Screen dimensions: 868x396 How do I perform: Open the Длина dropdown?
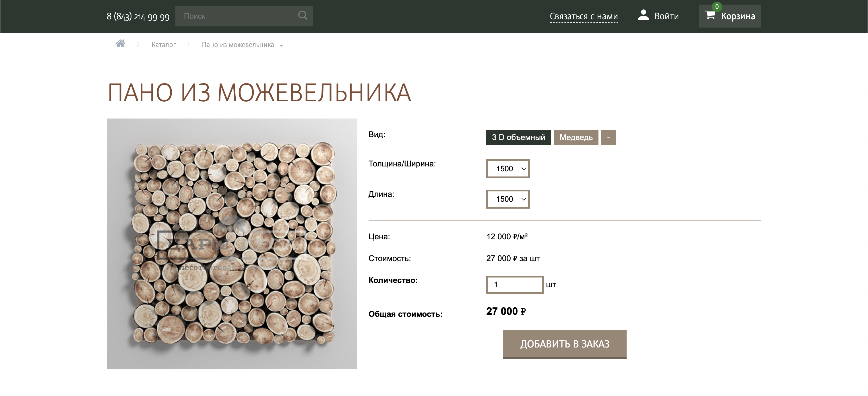508,199
